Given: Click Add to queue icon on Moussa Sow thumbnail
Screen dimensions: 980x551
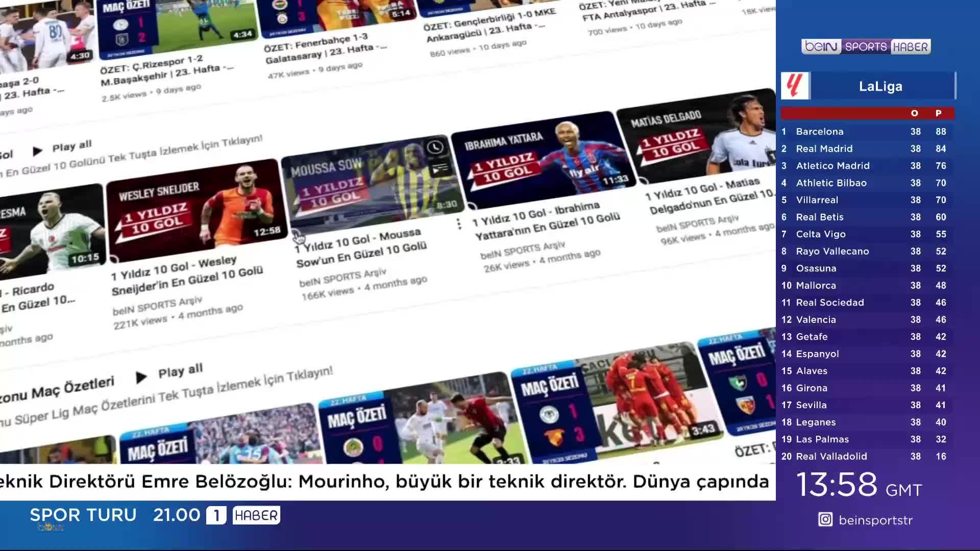Looking at the screenshot, I should point(439,169).
